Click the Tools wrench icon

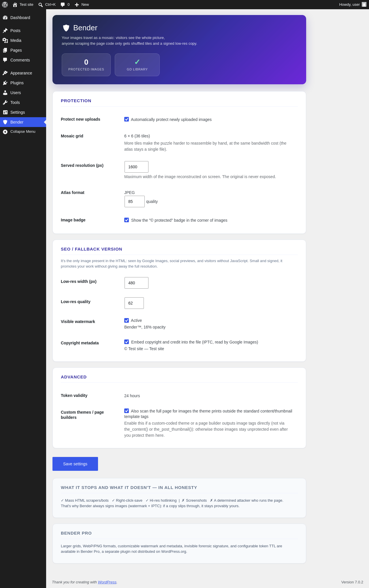pyautogui.click(x=5, y=102)
